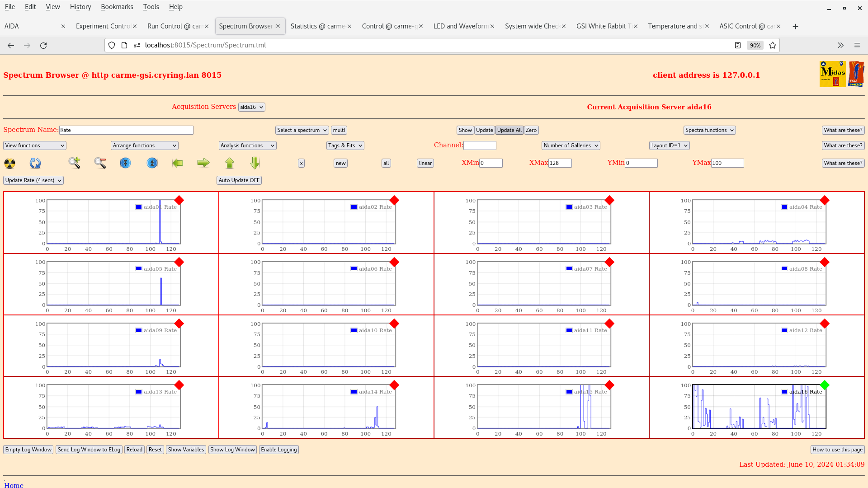The image size is (868, 488).
Task: Click the refresh/update circular arrow icon
Action: [35, 163]
